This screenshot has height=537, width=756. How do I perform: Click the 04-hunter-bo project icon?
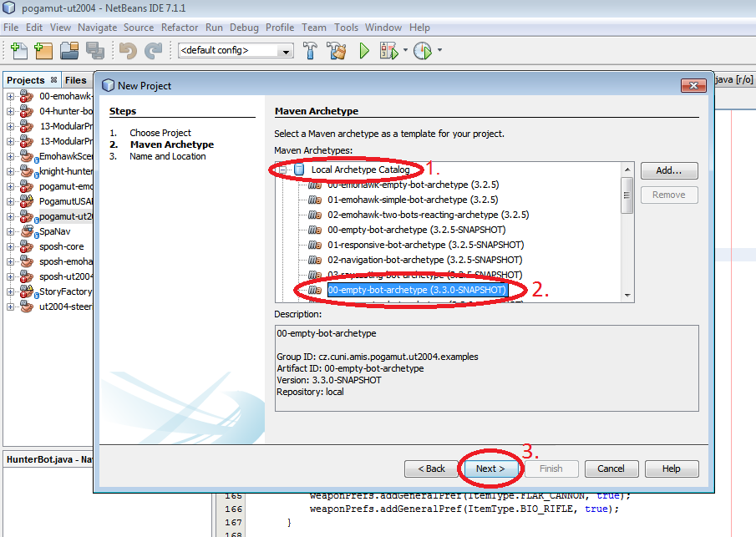click(x=27, y=111)
